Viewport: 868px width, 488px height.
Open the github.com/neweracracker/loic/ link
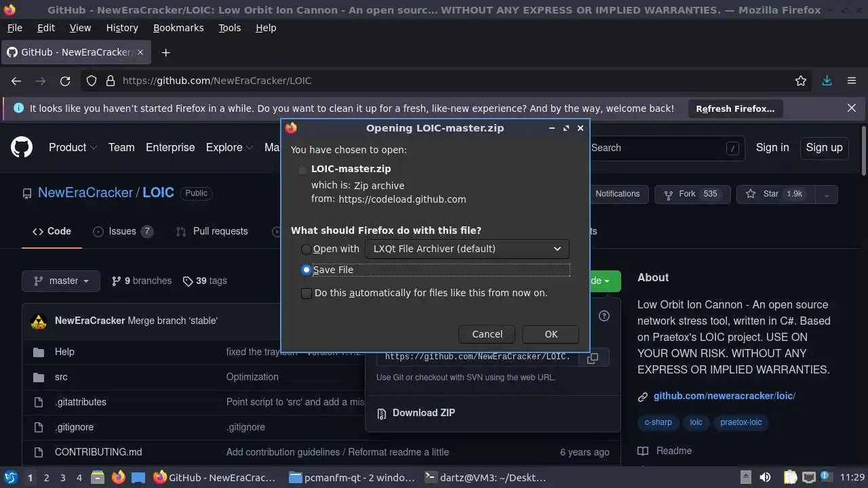724,396
